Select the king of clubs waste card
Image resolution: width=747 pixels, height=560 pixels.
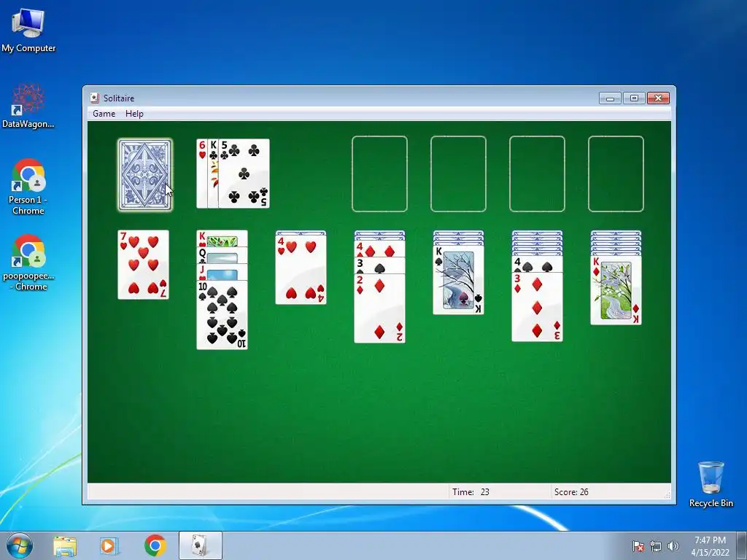(214, 174)
